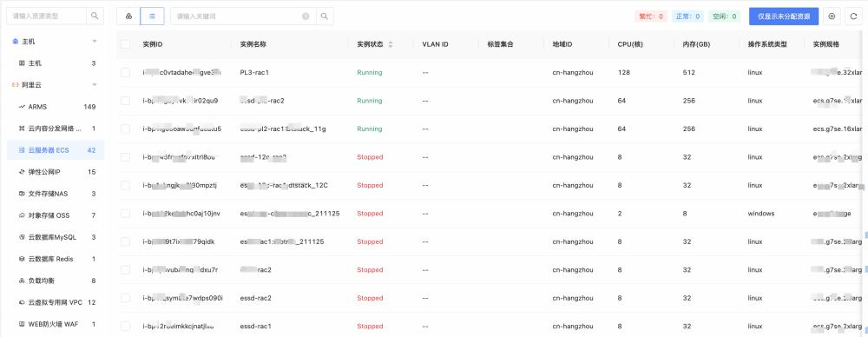Click the resource type search magnifier icon
This screenshot has height=337, width=868.
coord(95,17)
